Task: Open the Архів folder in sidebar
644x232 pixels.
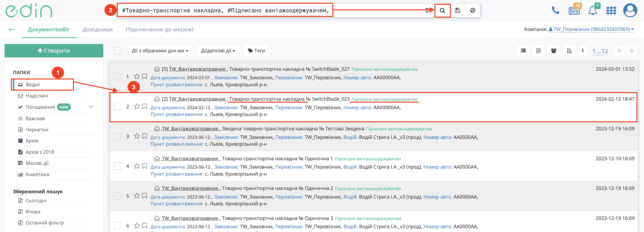Action: click(x=32, y=141)
